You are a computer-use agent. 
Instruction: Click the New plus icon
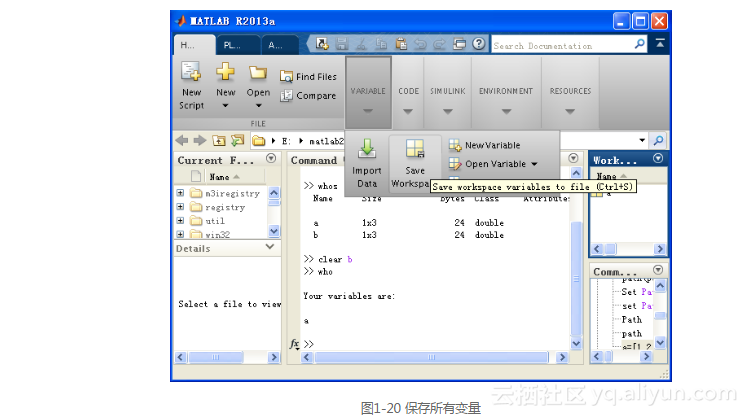(225, 72)
